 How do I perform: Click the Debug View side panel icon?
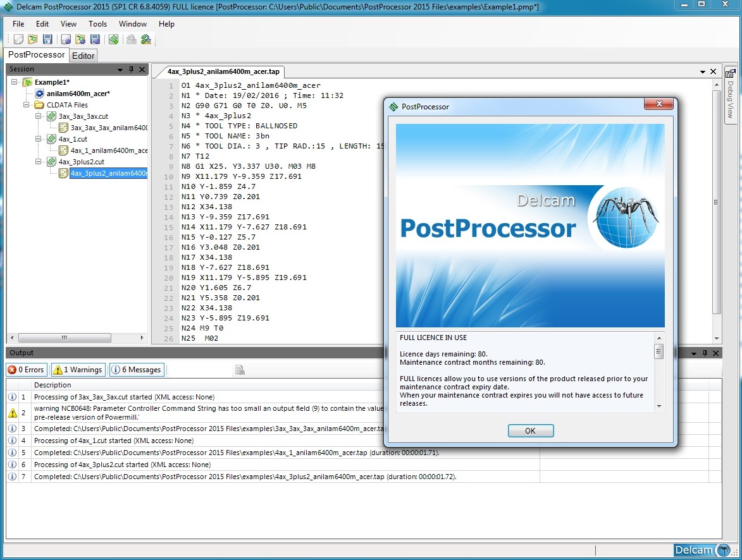(730, 73)
